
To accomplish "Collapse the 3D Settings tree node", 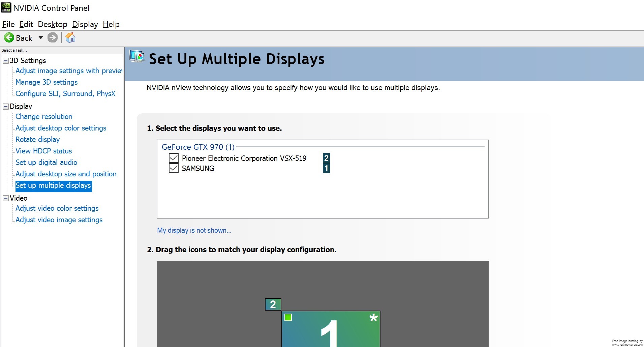I will pyautogui.click(x=6, y=61).
